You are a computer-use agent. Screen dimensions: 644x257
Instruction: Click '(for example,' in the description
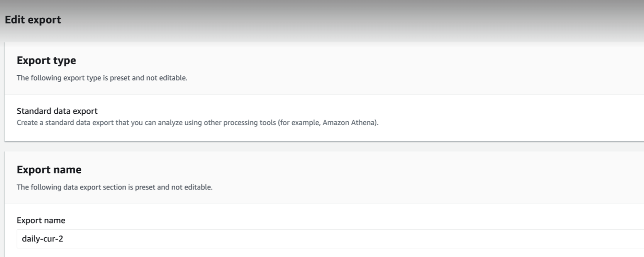click(299, 123)
